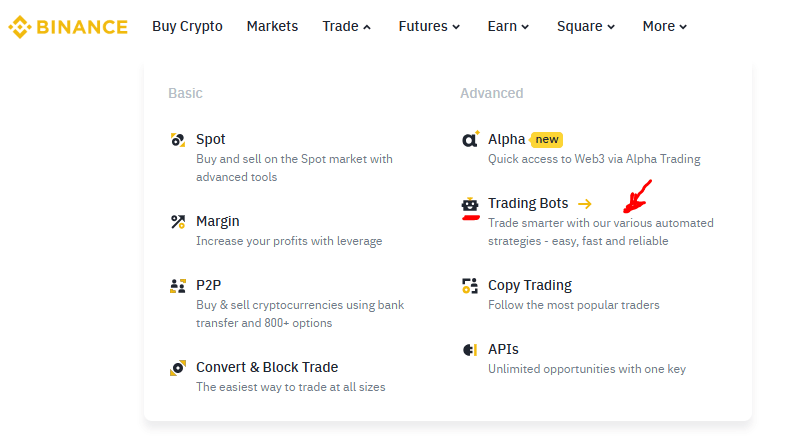This screenshot has width=797, height=443.
Task: Open the More dropdown menu
Action: [665, 27]
